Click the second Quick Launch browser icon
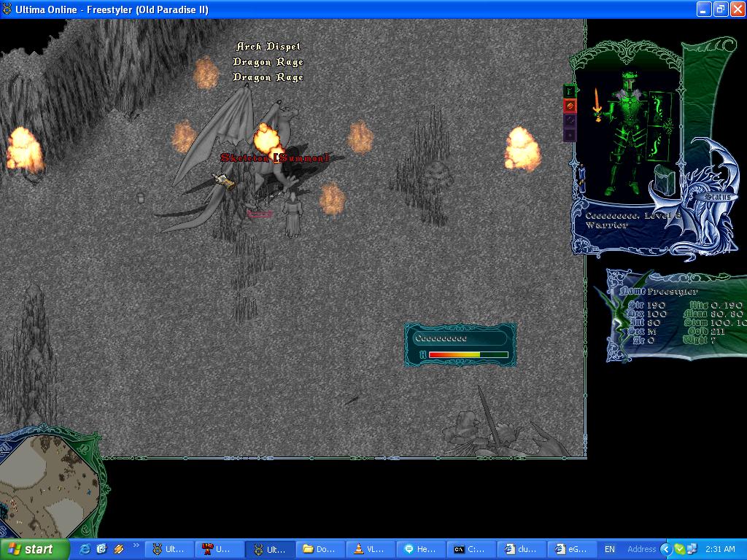The image size is (747, 560). coord(101,549)
